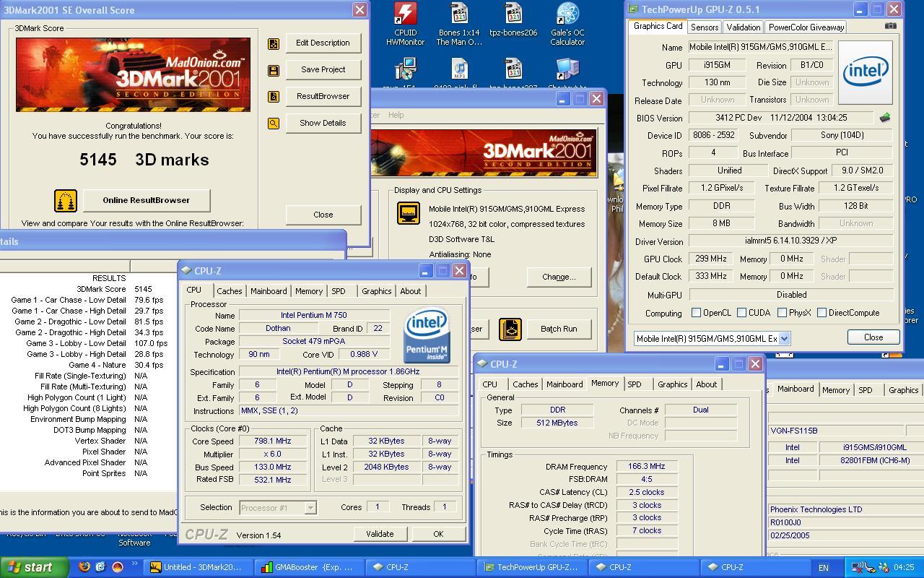Open CPUID HWMonitor desktop shortcut
Screen dimensions: 924x578
[x=405, y=24]
